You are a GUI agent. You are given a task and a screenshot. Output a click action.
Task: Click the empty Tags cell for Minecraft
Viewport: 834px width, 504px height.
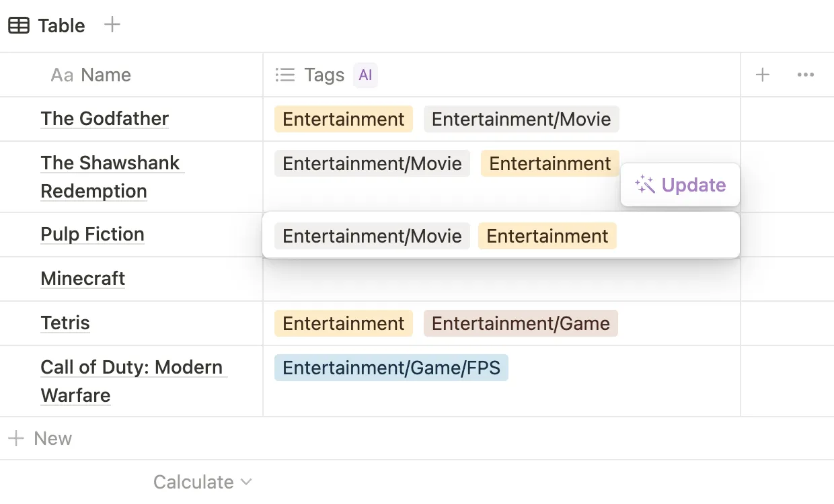[501, 279]
